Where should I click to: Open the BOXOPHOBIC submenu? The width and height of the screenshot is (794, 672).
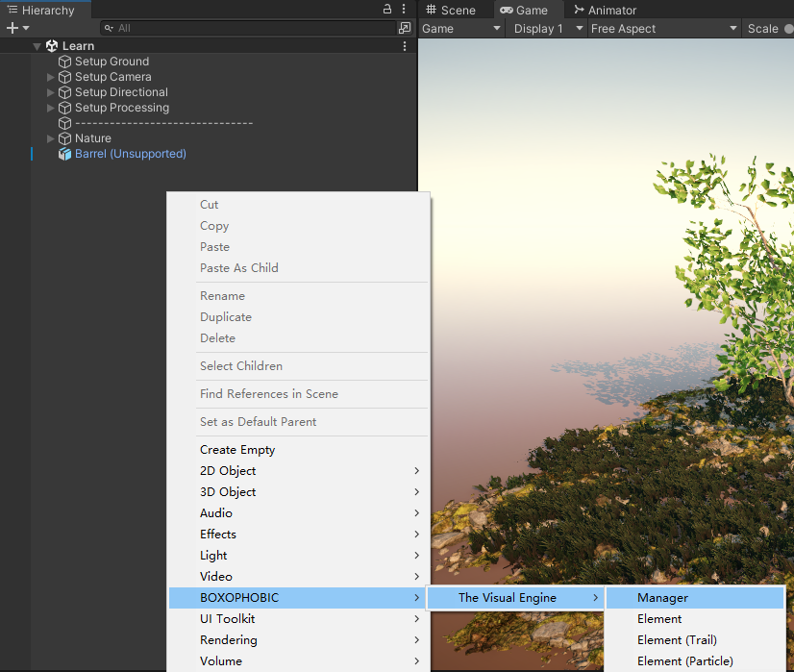coord(300,598)
